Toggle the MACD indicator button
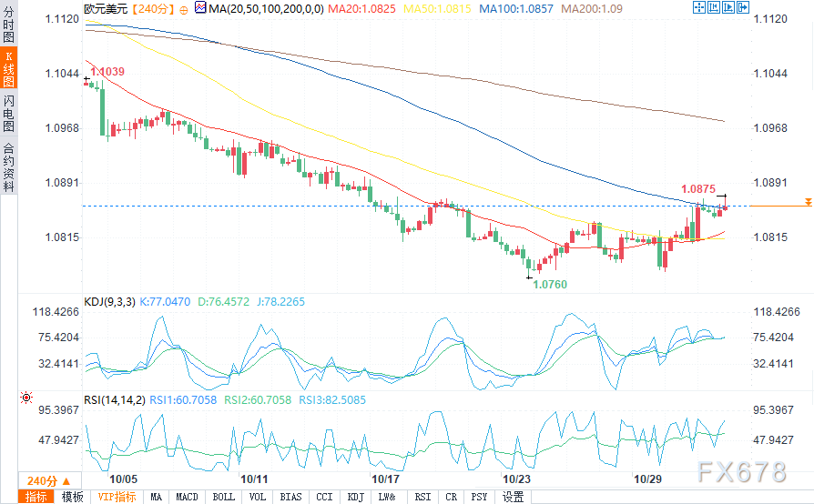814x504 pixels. [187, 497]
